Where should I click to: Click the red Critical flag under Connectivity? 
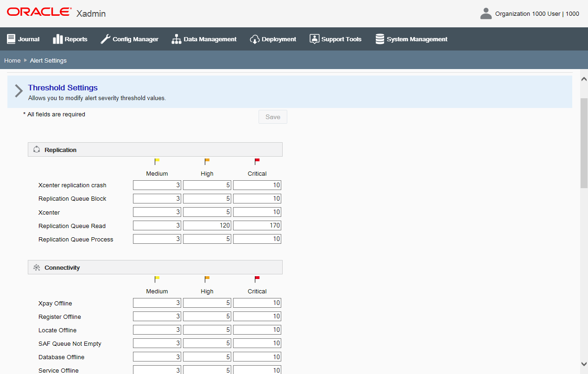(257, 279)
